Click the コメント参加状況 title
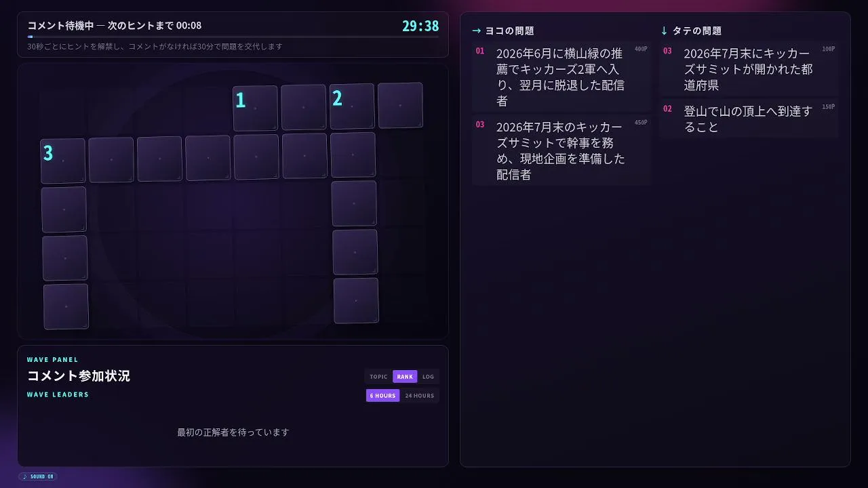 tap(79, 376)
